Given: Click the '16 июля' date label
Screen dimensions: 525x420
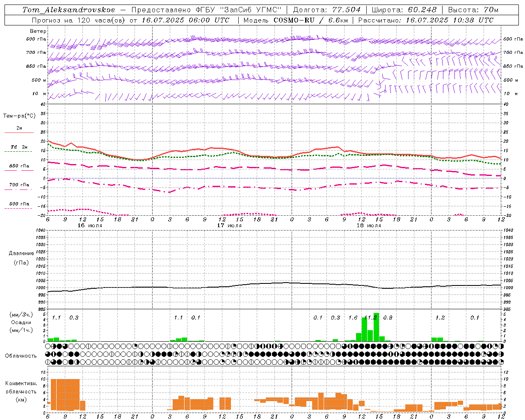Looking at the screenshot, I should (x=90, y=226).
